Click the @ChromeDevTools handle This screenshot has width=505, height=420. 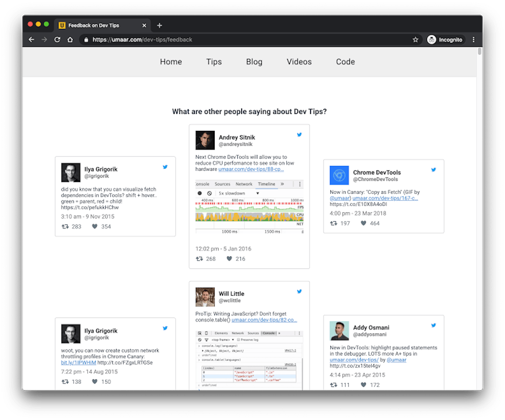coord(376,179)
